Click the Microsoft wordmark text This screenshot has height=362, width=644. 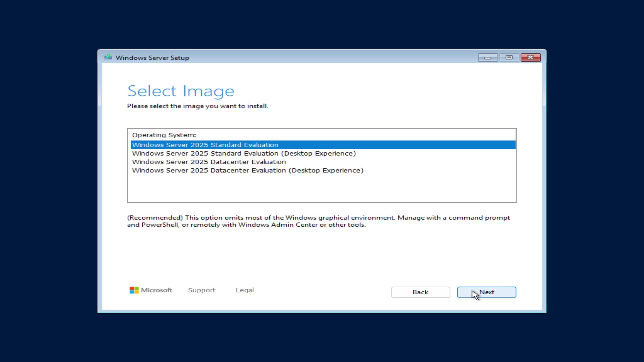pos(156,290)
